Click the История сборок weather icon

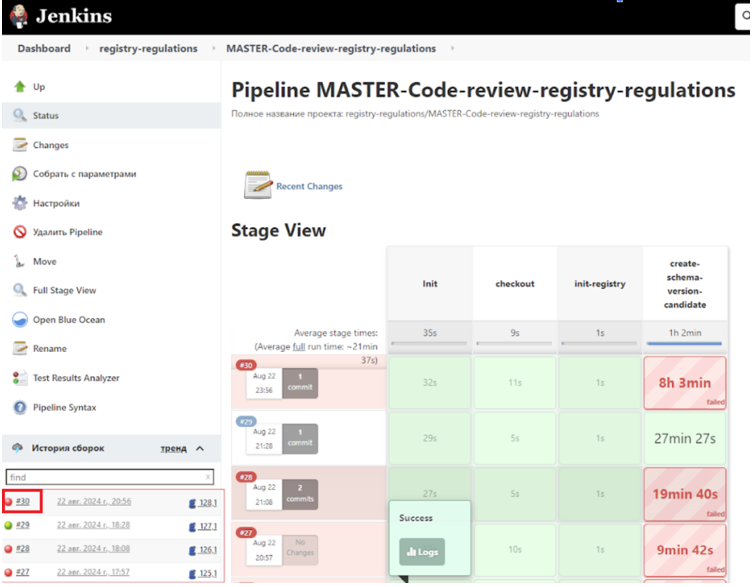(18, 447)
